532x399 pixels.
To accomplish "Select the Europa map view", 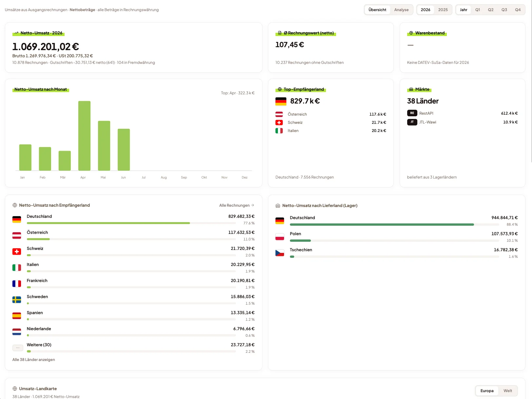I will (x=487, y=391).
